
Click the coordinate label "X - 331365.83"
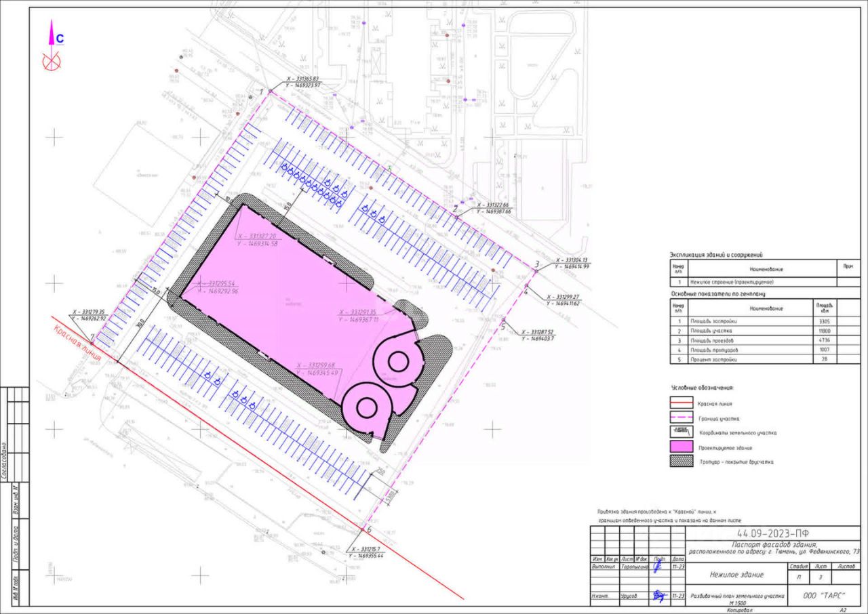point(303,79)
